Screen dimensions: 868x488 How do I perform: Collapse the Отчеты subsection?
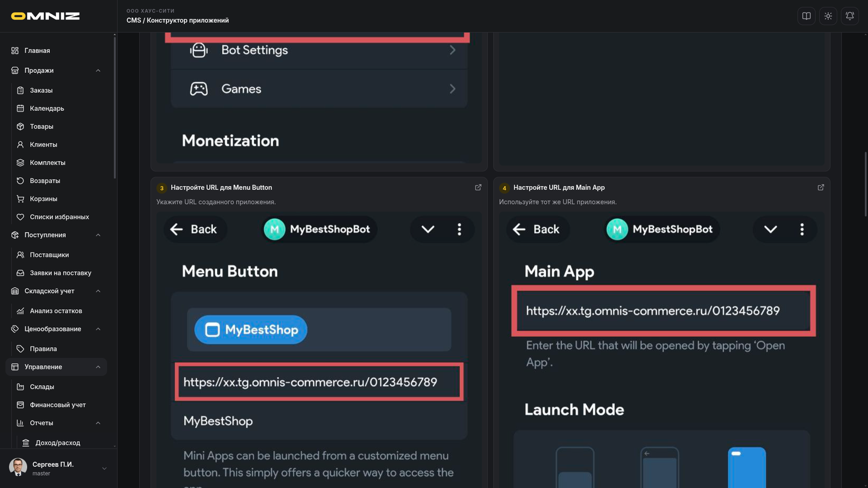[98, 423]
